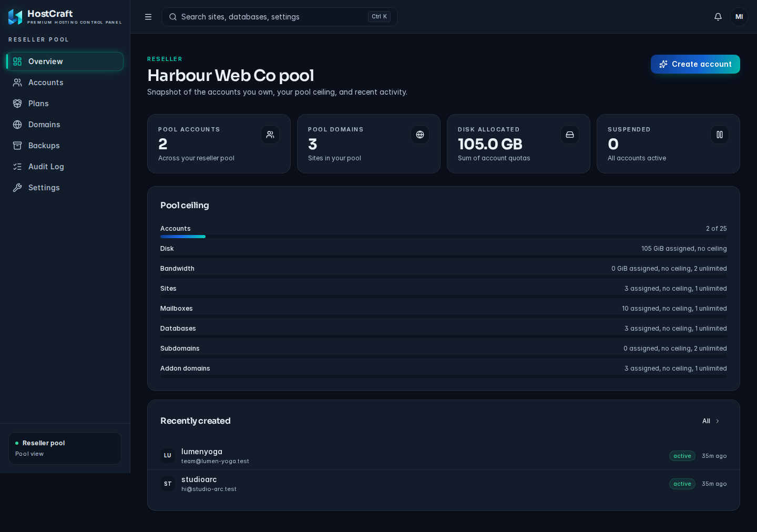Click the search magnifier icon
The image size is (757, 532).
[173, 17]
